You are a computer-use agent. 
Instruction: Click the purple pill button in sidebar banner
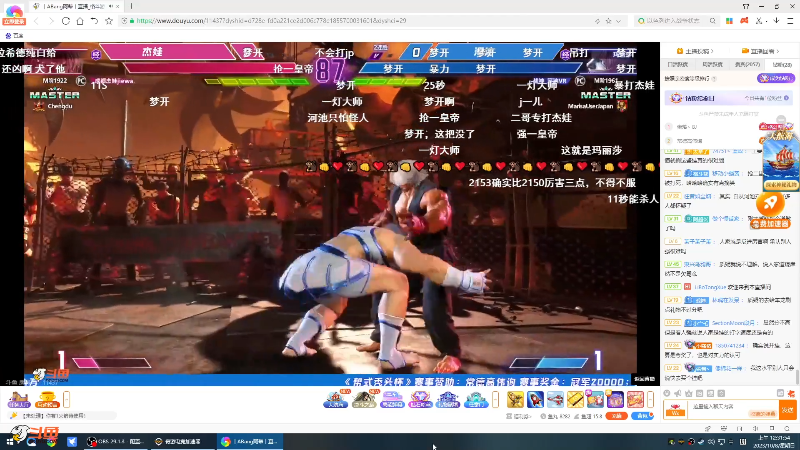click(776, 78)
